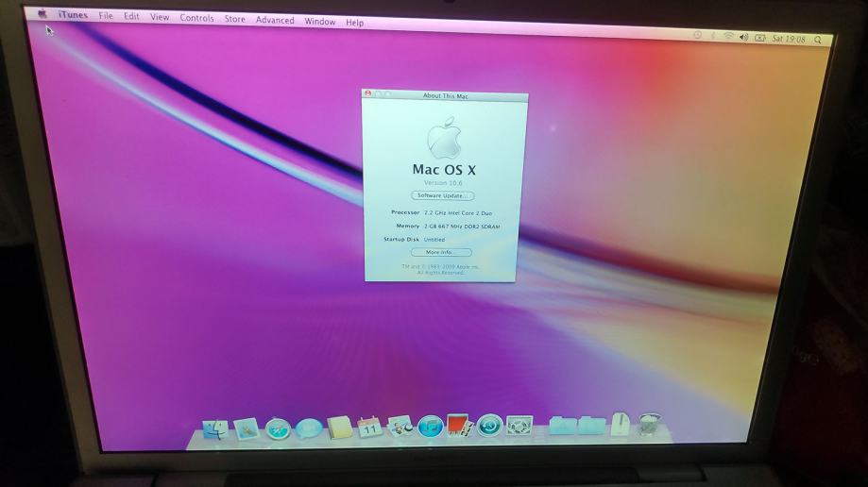Click the 2 GB 667 MHz DDR2 SDRAM text
This screenshot has width=868, height=487.
[x=462, y=227]
